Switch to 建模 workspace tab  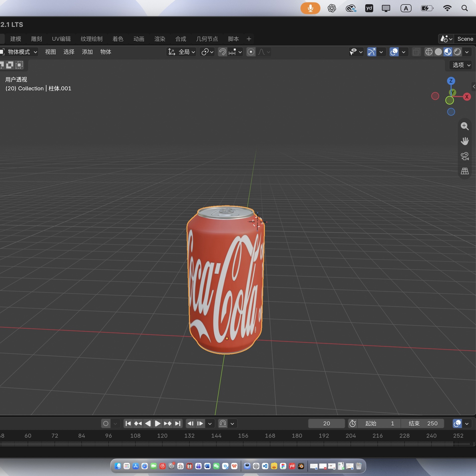click(16, 39)
